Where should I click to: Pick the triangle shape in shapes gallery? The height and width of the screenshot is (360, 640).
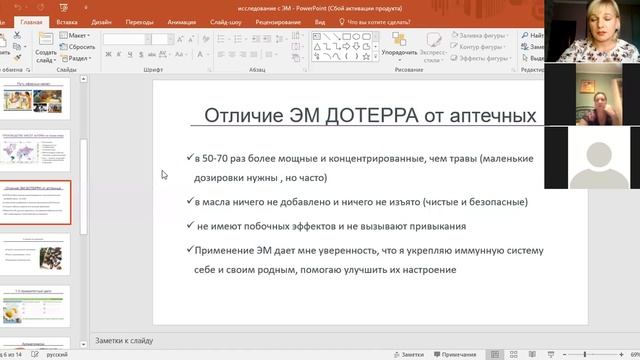click(x=317, y=47)
